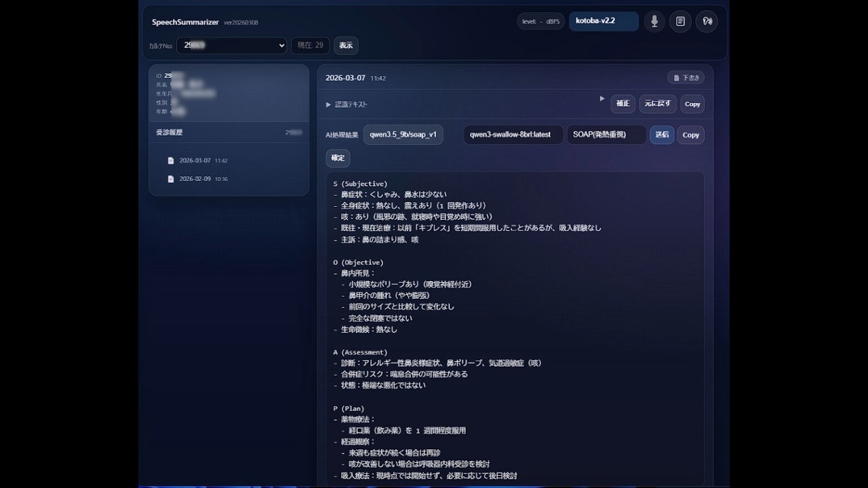Click the 補正 correction button

pyautogui.click(x=623, y=104)
